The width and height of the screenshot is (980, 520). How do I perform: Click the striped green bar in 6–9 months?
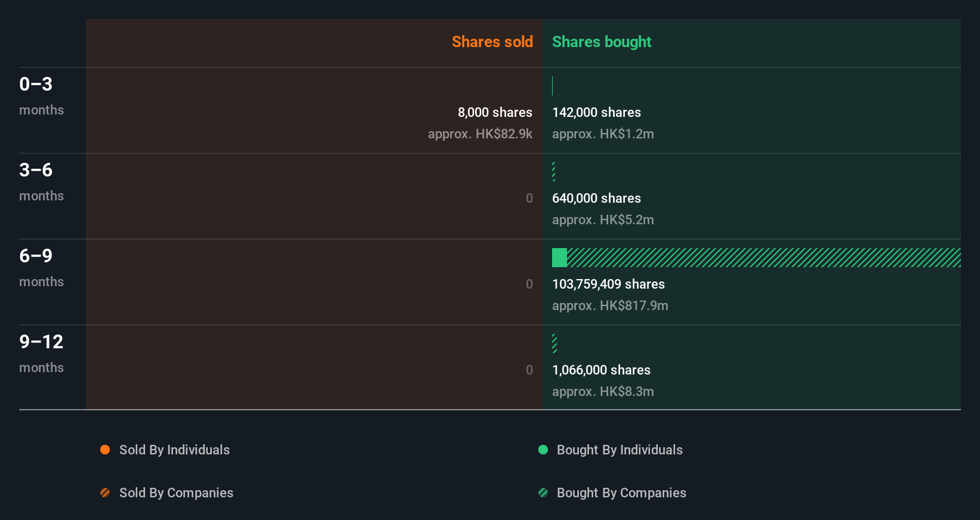point(764,258)
